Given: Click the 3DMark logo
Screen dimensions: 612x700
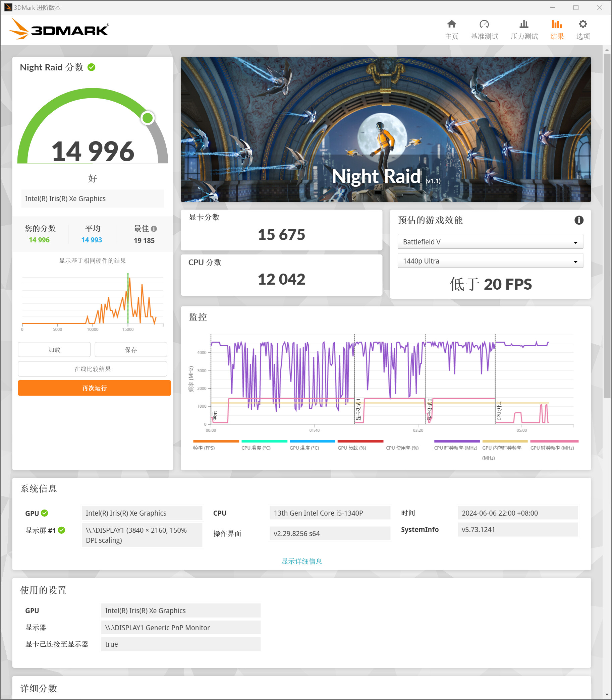Looking at the screenshot, I should (59, 30).
